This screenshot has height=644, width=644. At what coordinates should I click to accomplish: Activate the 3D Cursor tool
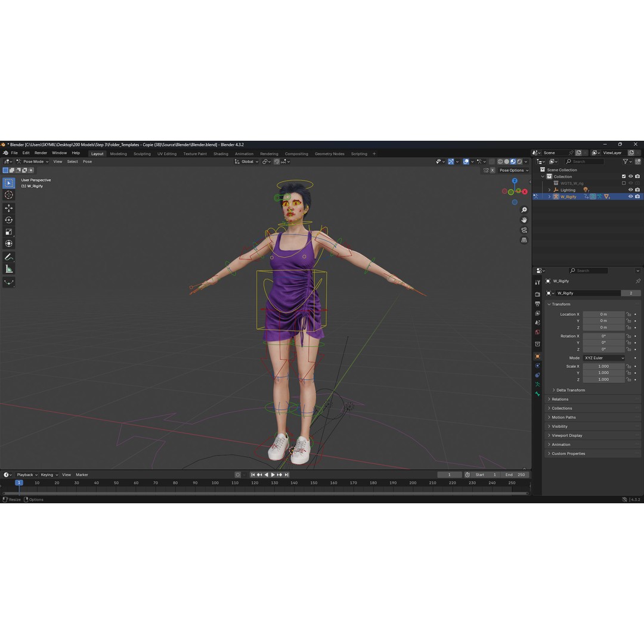pos(8,195)
